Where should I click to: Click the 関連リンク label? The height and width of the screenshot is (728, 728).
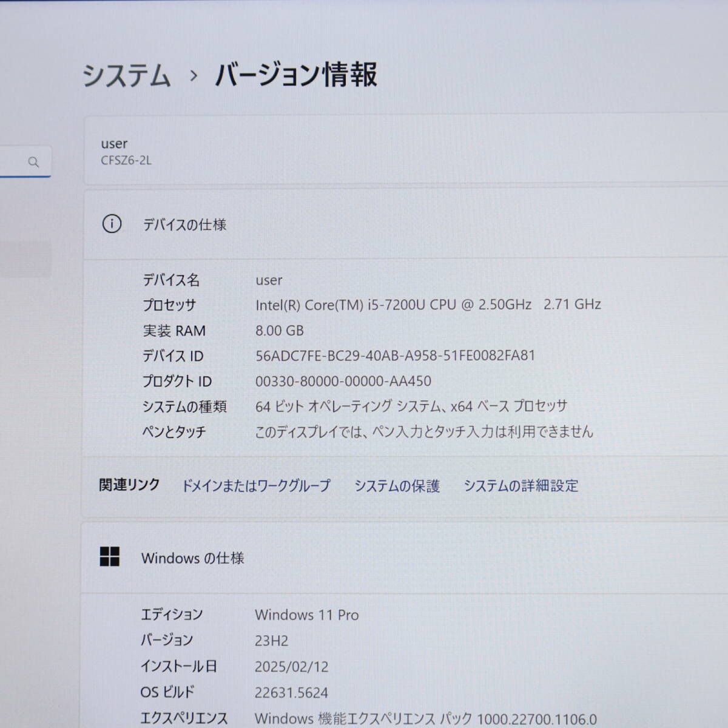(129, 485)
